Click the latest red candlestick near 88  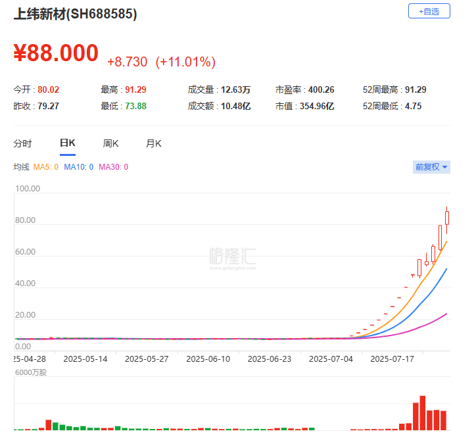(447, 218)
